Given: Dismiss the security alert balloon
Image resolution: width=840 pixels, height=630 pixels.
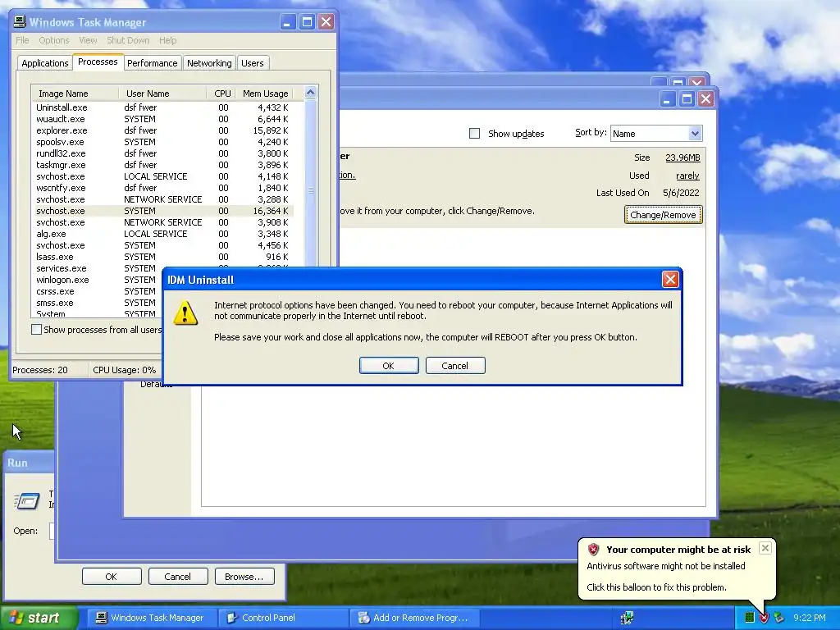Looking at the screenshot, I should click(765, 547).
